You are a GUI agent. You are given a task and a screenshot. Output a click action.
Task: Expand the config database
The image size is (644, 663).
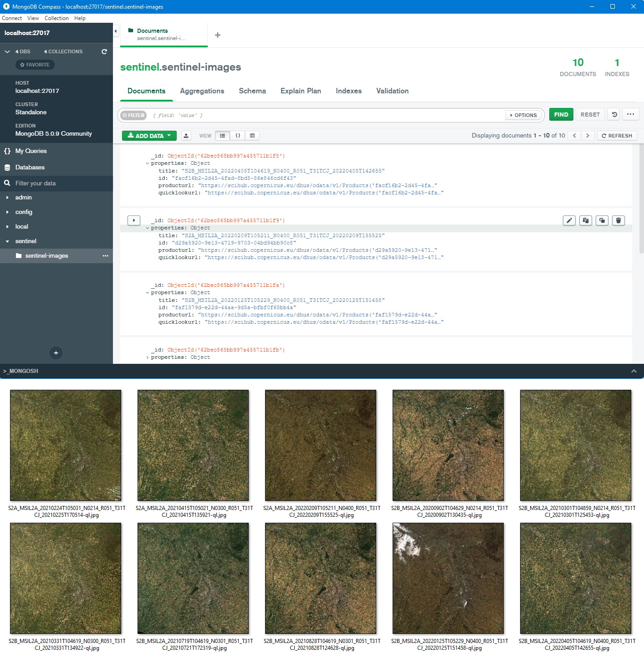[7, 212]
